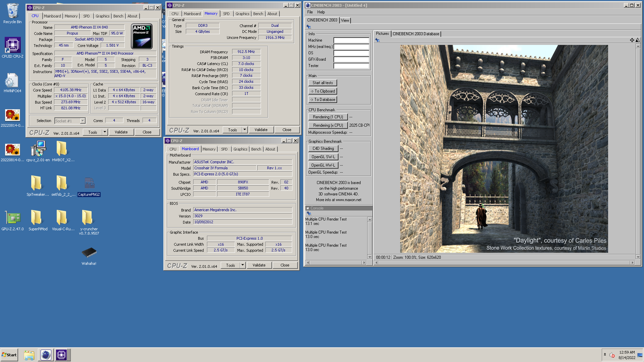Viewport: 644px width, 362px height.
Task: Select the SuperPiMod folder icon
Action: (38, 221)
